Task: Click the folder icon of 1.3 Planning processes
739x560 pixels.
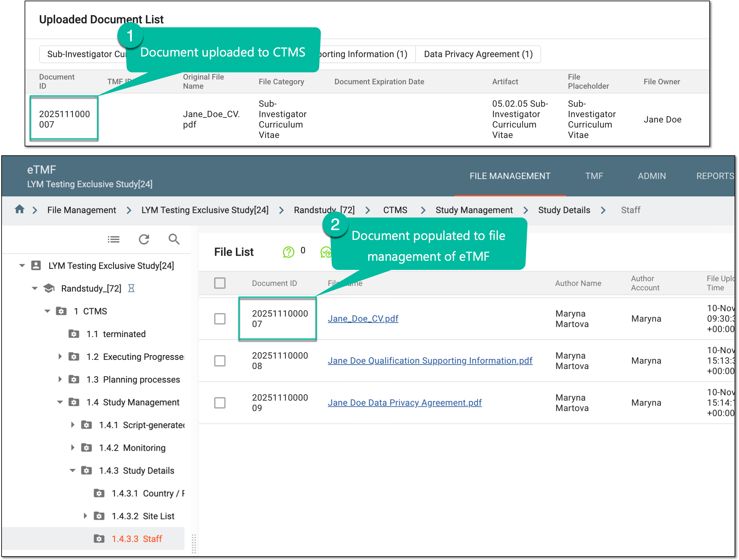Action: click(x=74, y=379)
